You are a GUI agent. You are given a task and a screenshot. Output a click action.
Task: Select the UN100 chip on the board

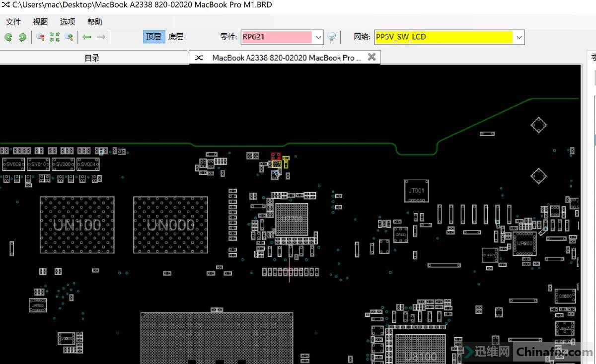tap(77, 225)
